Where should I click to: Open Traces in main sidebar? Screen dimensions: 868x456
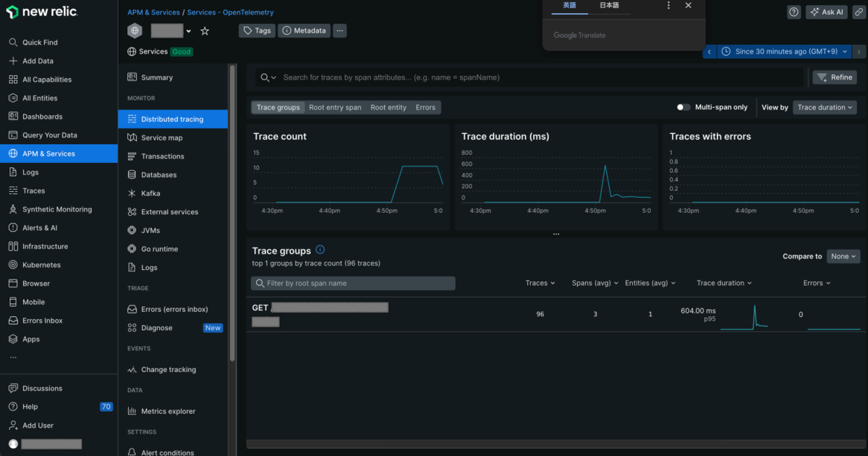point(33,191)
